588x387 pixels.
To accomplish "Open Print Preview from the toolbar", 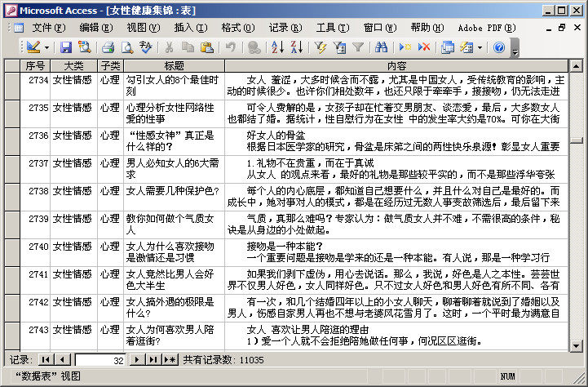I will click(x=127, y=47).
